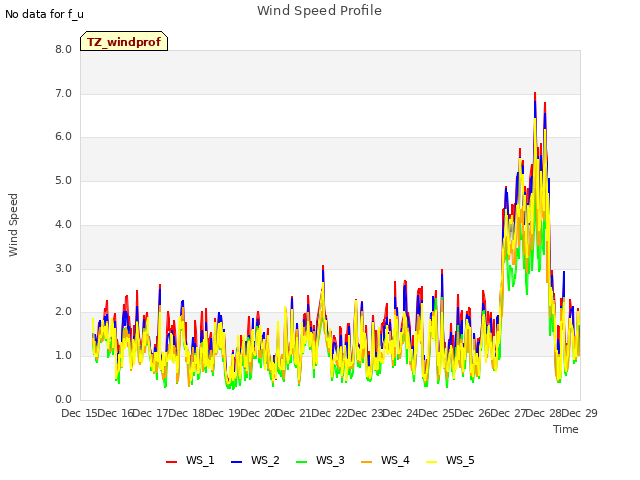Click the Dec 15 x-axis date label
This screenshot has width=640, height=480.
pos(80,413)
